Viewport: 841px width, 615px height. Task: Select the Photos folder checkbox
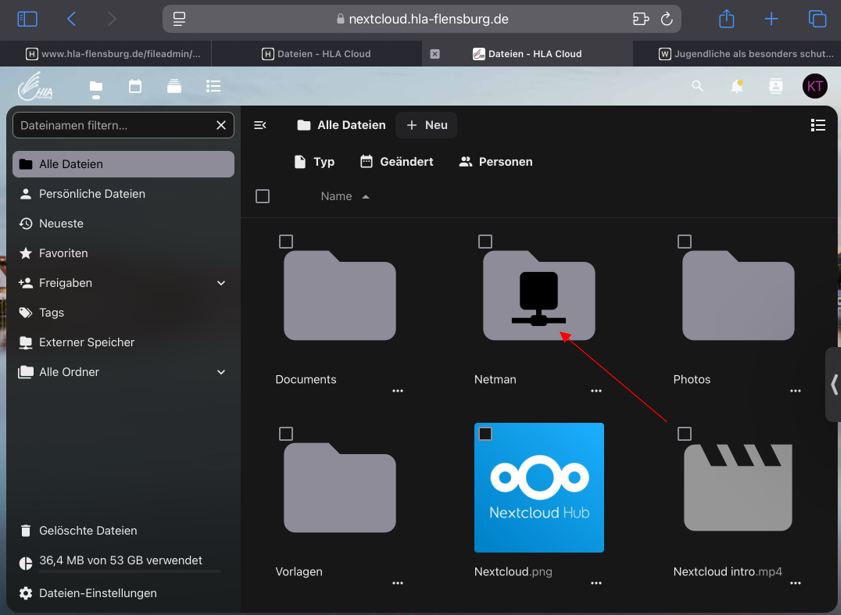[x=684, y=241]
